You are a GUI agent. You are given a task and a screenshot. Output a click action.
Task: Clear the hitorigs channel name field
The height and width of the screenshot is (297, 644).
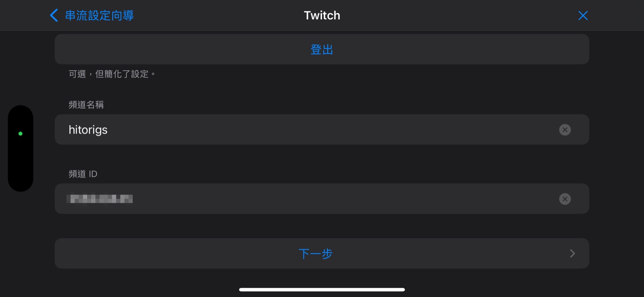point(565,130)
